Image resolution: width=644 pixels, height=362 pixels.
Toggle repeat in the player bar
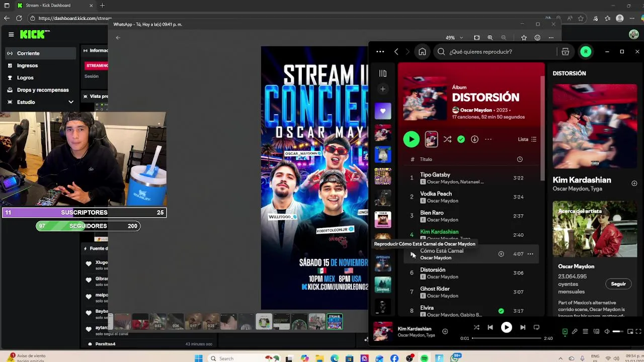(x=536, y=327)
